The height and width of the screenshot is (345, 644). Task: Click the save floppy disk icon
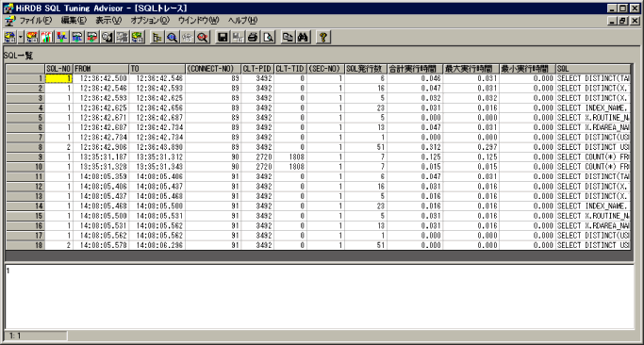pyautogui.click(x=223, y=38)
